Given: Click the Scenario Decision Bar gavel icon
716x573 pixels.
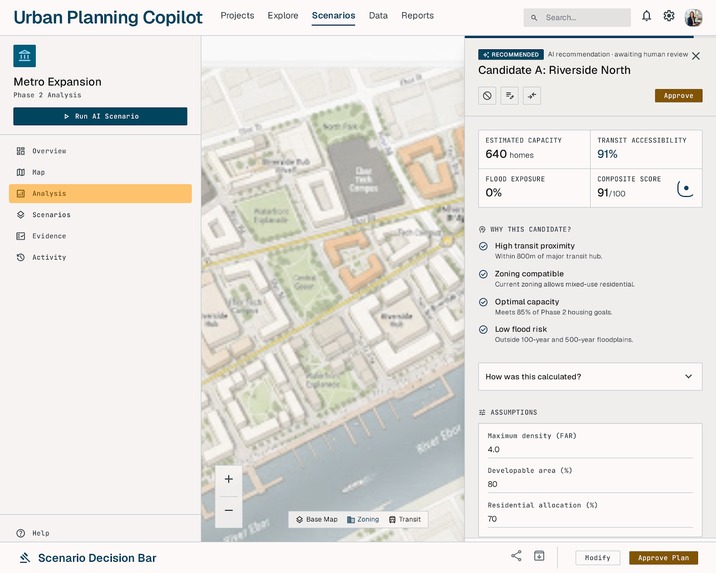Looking at the screenshot, I should (25, 557).
